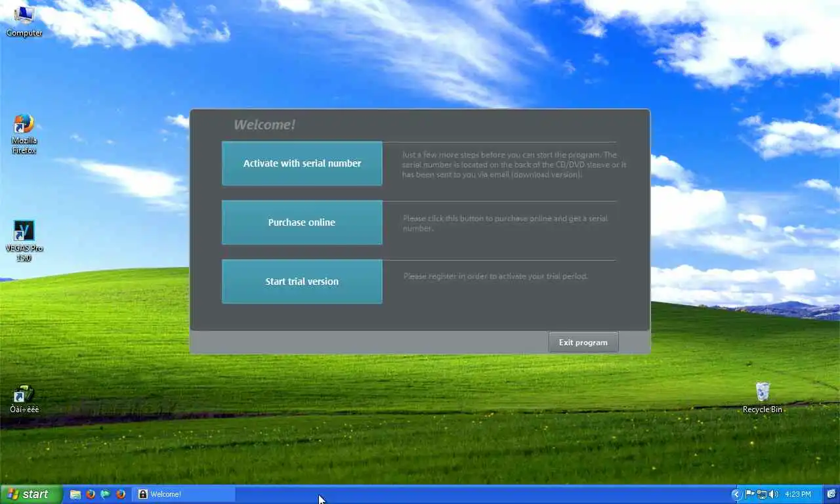The image size is (840, 504).
Task: Select the Mozilla Firefox desktop shortcut
Action: coord(24,134)
